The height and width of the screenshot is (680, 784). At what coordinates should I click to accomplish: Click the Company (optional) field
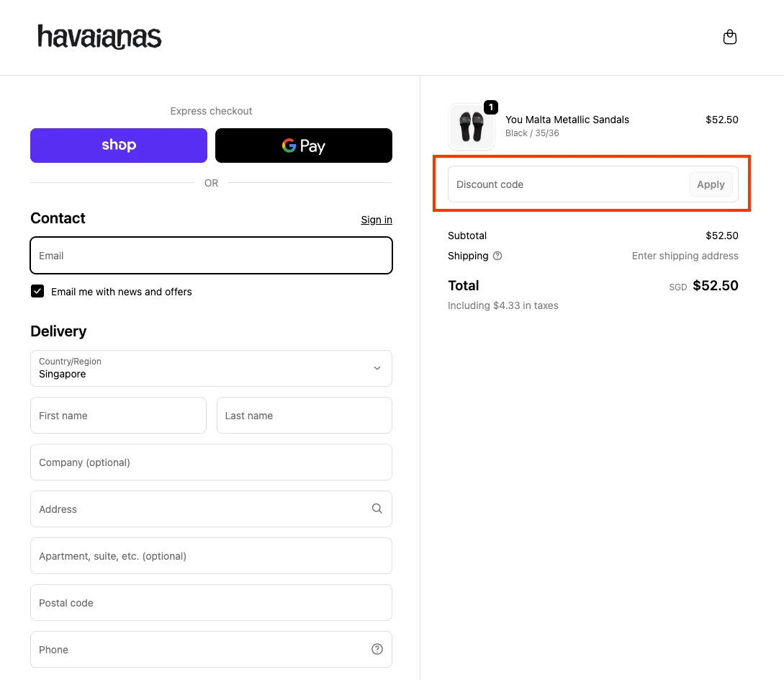(211, 462)
